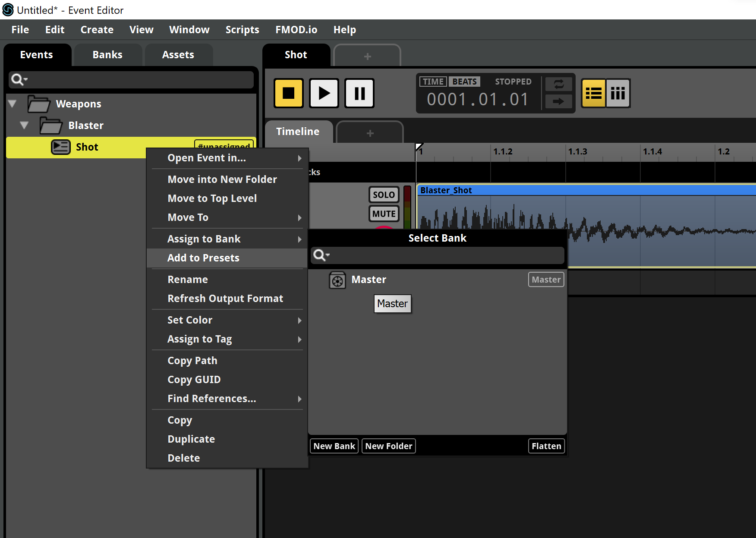
Task: Pause playback with the Pause button
Action: (359, 93)
